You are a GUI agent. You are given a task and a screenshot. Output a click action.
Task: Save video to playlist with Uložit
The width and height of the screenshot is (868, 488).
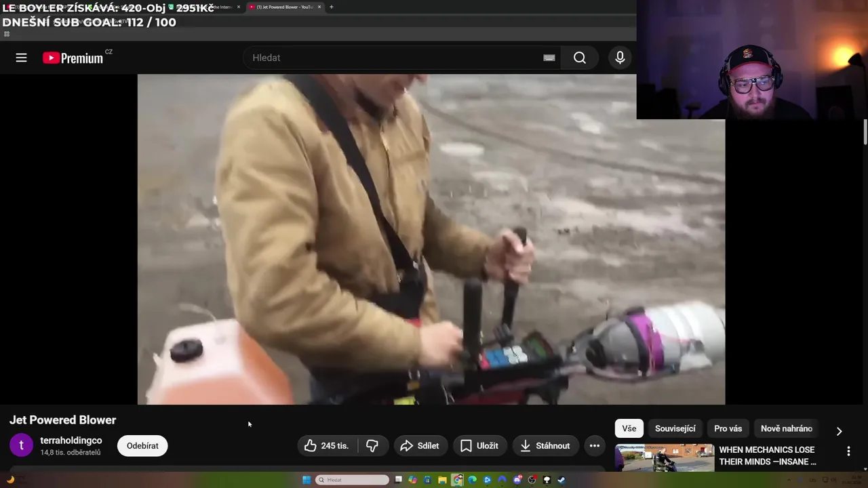(479, 446)
